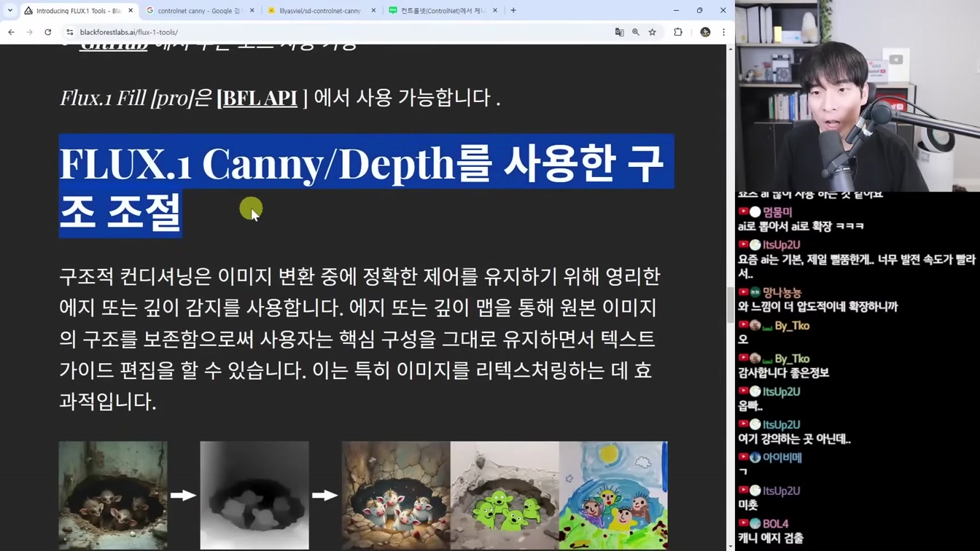
Task: Reload the blackforestlabs page
Action: click(x=48, y=32)
